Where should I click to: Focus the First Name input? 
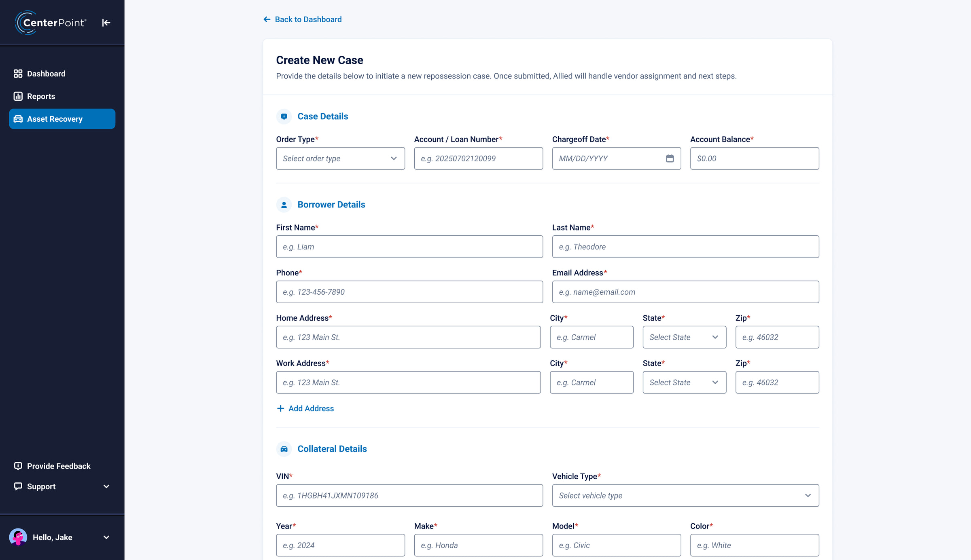tap(409, 247)
